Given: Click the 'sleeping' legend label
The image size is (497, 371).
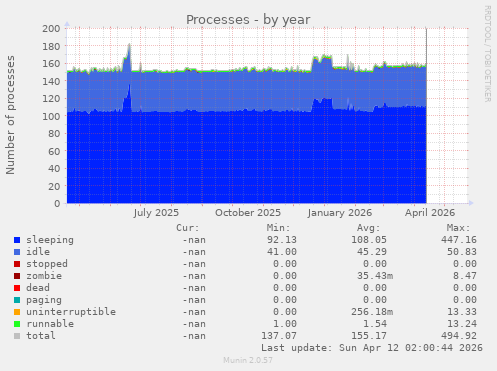Looking at the screenshot, I should tap(50, 240).
